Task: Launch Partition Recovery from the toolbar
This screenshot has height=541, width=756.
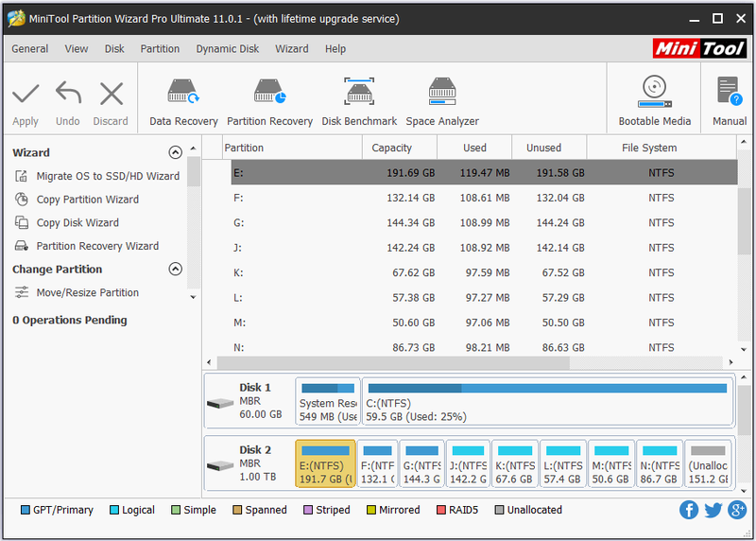Action: click(x=269, y=102)
